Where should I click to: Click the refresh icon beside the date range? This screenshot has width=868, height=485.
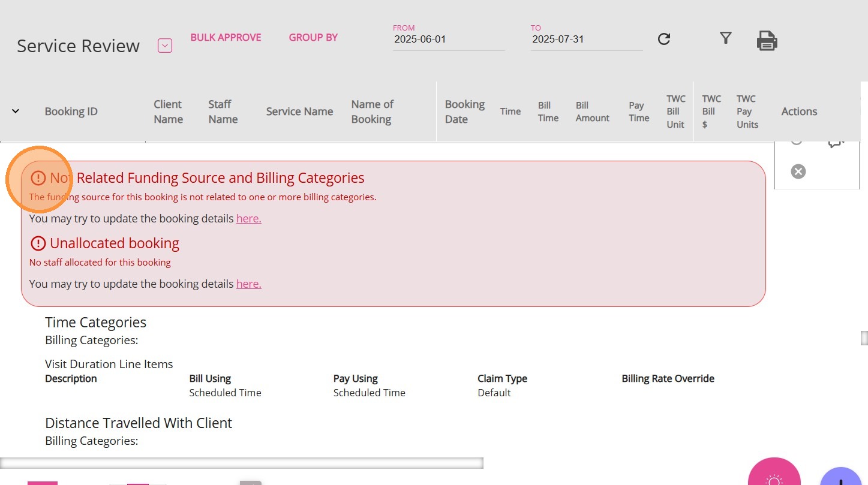pos(663,39)
